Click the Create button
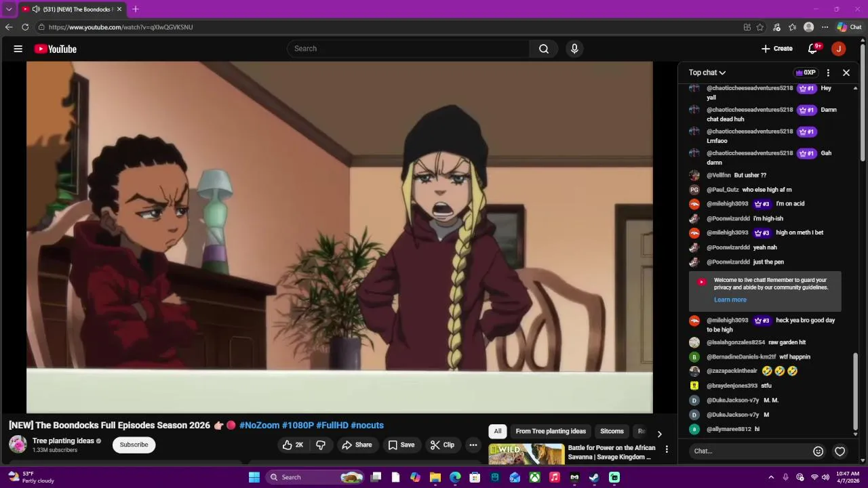Image resolution: width=868 pixels, height=488 pixels. [x=776, y=49]
